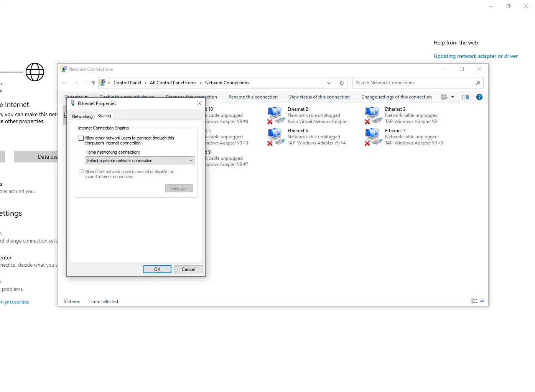Cancel the Ethernet Properties dialog
This screenshot has width=535, height=392.
click(188, 269)
